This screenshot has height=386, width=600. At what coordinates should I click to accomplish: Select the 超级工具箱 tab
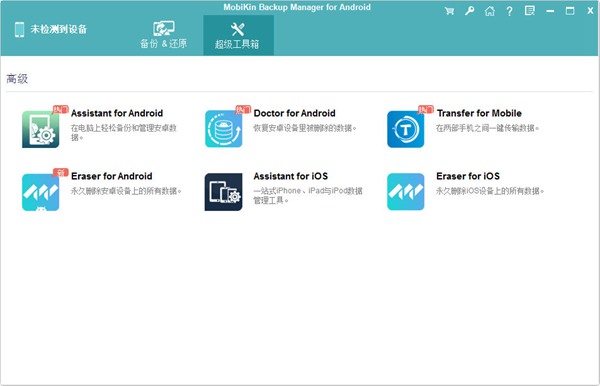[x=238, y=36]
